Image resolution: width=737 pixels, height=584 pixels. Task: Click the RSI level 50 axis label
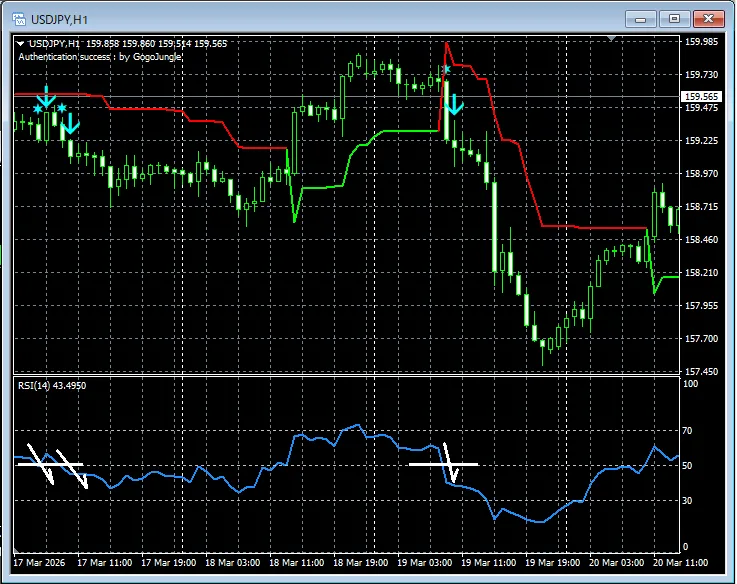(x=687, y=466)
